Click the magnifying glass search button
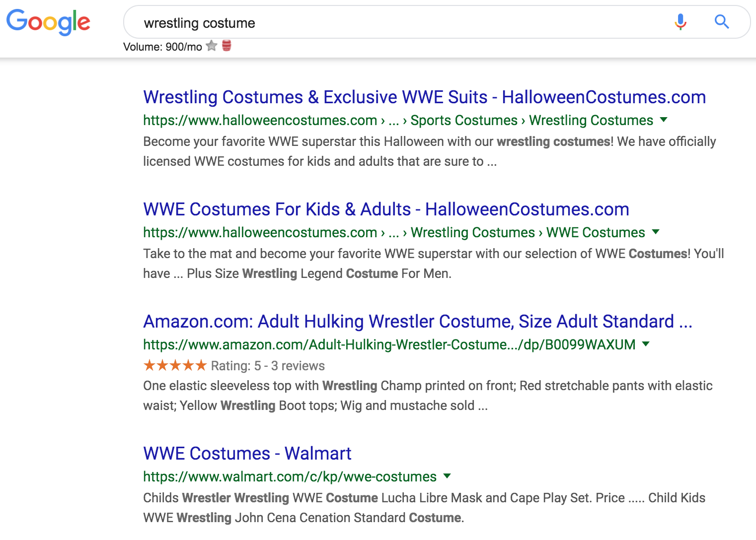 tap(722, 22)
